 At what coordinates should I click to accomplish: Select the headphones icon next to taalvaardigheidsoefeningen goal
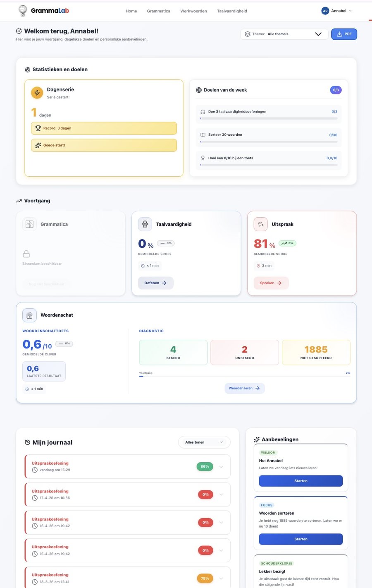[203, 111]
